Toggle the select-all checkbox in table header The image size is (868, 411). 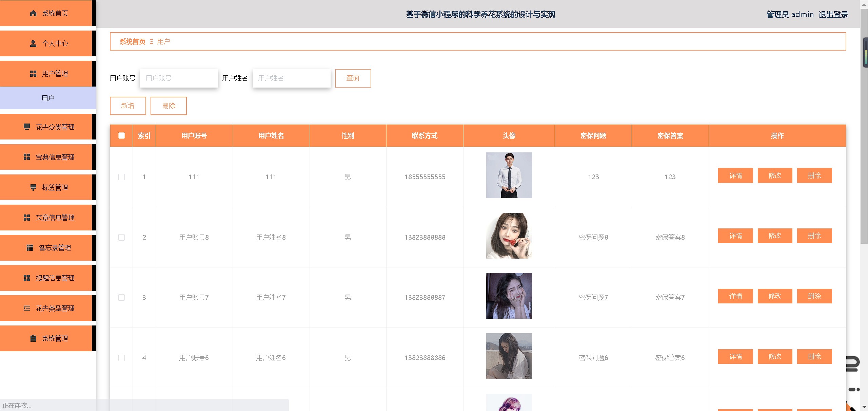point(121,136)
